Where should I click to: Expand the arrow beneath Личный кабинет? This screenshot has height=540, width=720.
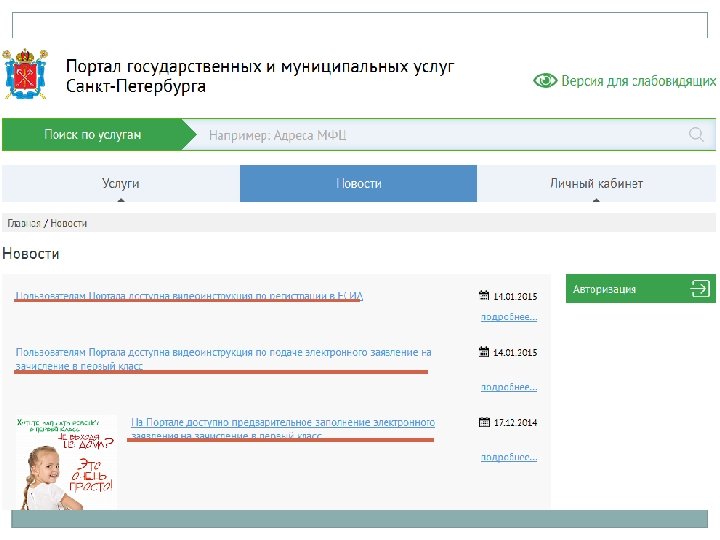[x=596, y=199]
